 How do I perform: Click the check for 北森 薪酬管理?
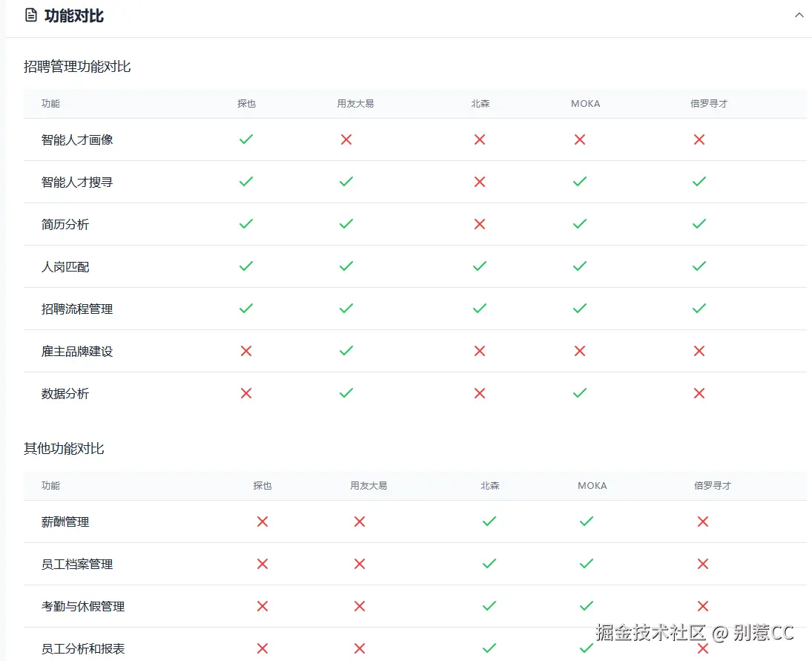pyautogui.click(x=489, y=521)
